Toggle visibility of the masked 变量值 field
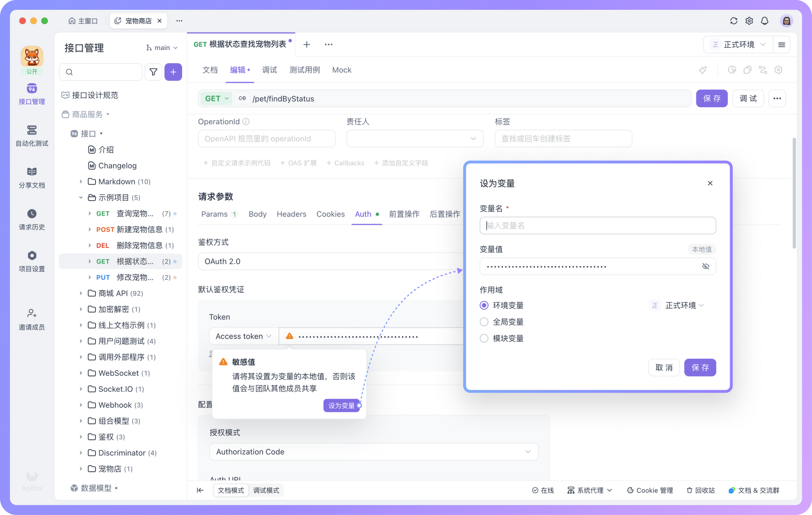The image size is (812, 515). coord(705,266)
